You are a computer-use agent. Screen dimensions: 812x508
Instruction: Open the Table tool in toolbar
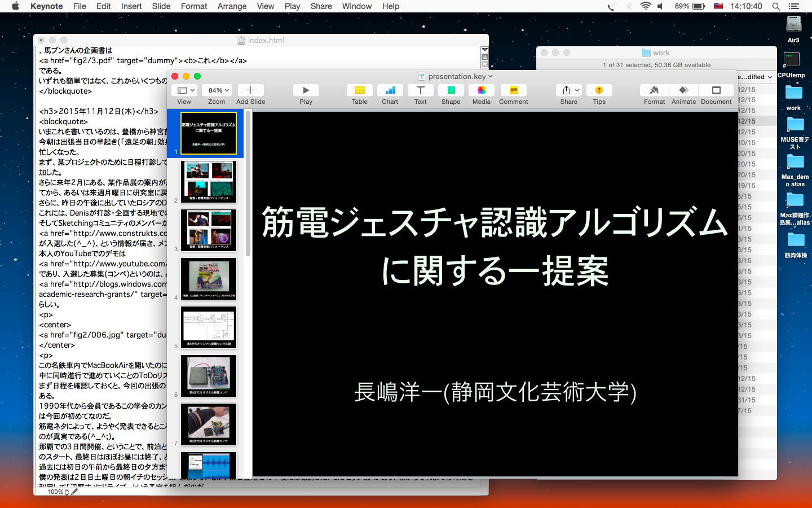pos(359,90)
